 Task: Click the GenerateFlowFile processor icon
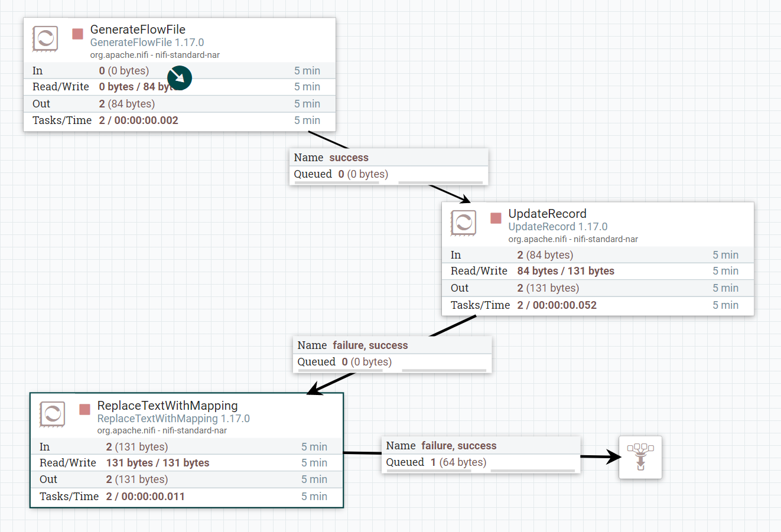pos(45,40)
